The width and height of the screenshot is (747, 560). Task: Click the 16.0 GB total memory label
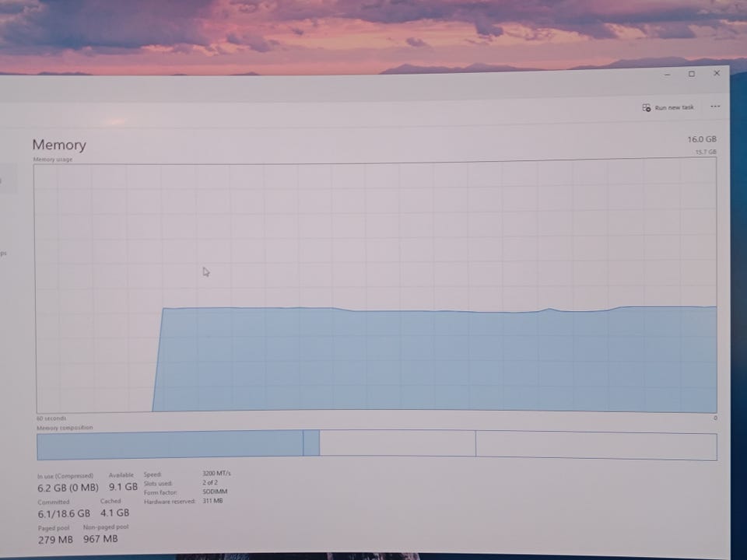[x=702, y=139]
